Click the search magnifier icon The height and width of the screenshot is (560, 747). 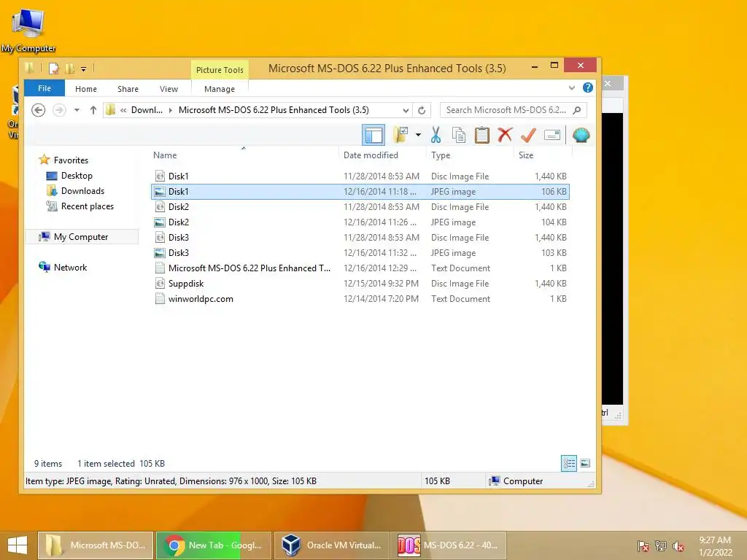pyautogui.click(x=577, y=110)
